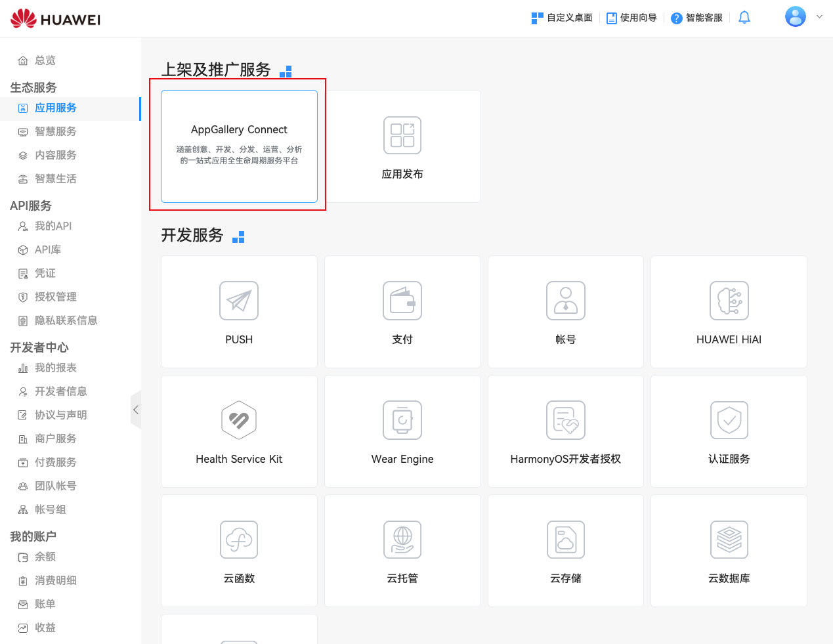The height and width of the screenshot is (644, 833).
Task: Open Health Service Kit heart icon
Action: [239, 420]
